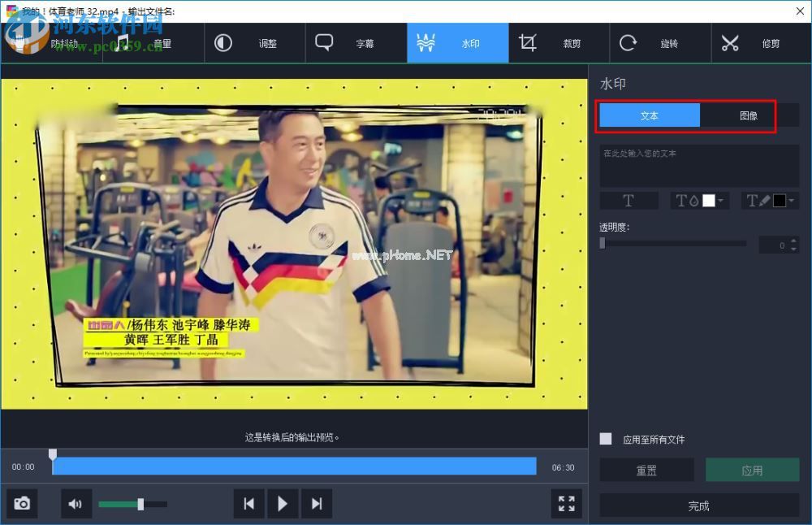Screen dimensions: 812x525
Task: Click the T font settings button
Action: pyautogui.click(x=628, y=200)
